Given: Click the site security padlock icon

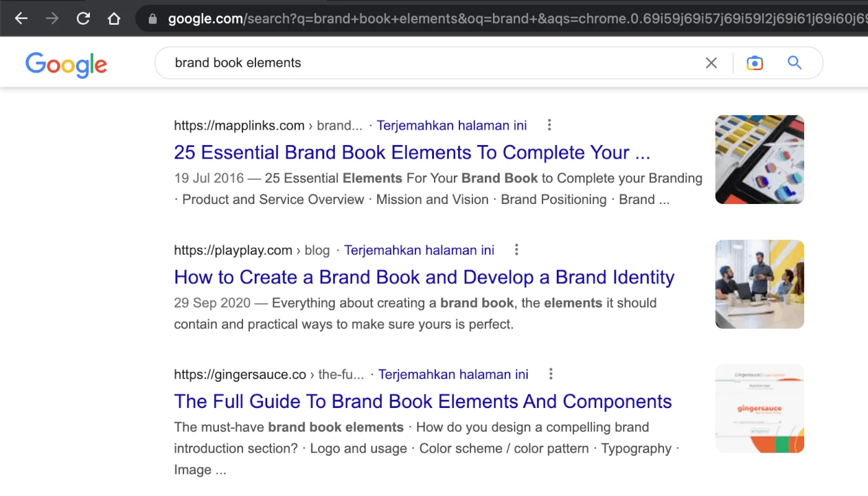Looking at the screenshot, I should click(x=153, y=18).
